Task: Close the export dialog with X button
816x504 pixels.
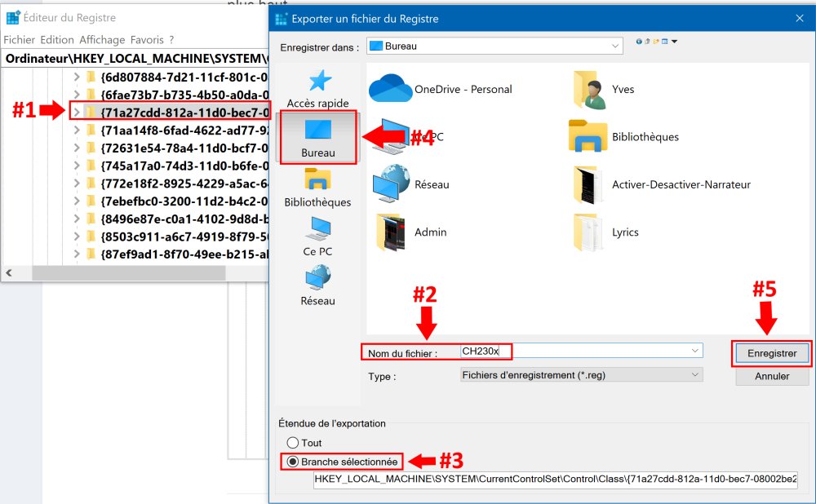Action: pos(800,19)
